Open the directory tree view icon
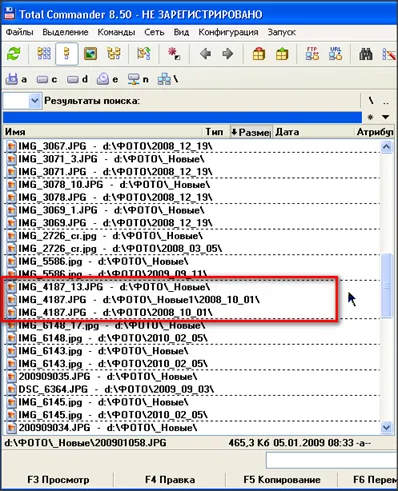 [x=113, y=54]
